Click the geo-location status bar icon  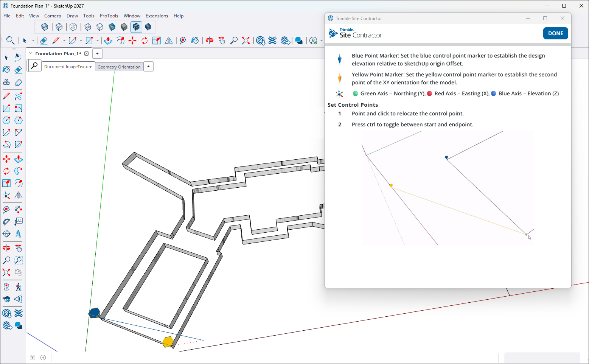click(x=33, y=358)
